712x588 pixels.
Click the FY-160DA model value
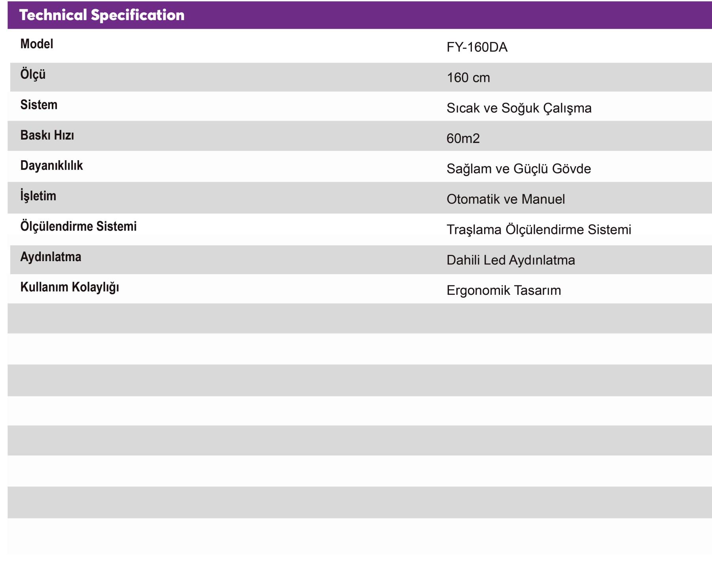[477, 47]
